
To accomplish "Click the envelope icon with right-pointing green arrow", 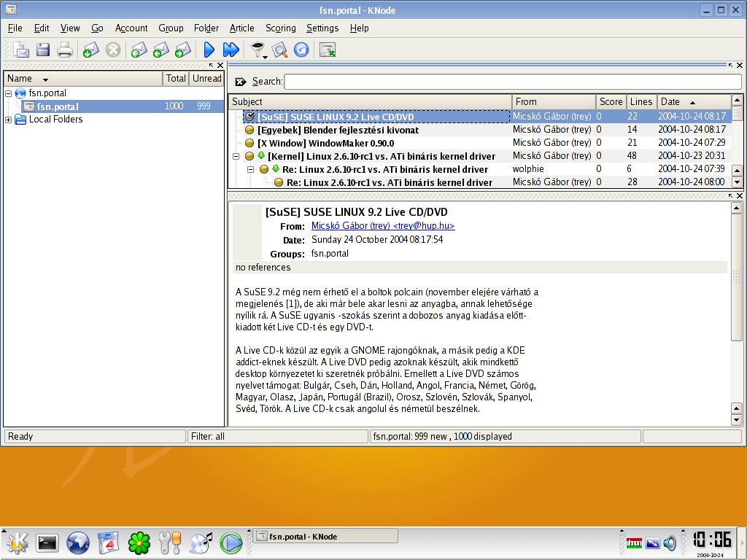I will [183, 50].
